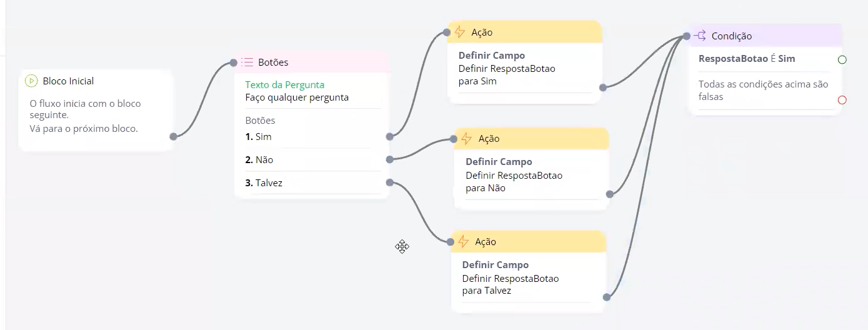Click the branch icon in Condição block
The width and height of the screenshot is (868, 330).
click(700, 36)
